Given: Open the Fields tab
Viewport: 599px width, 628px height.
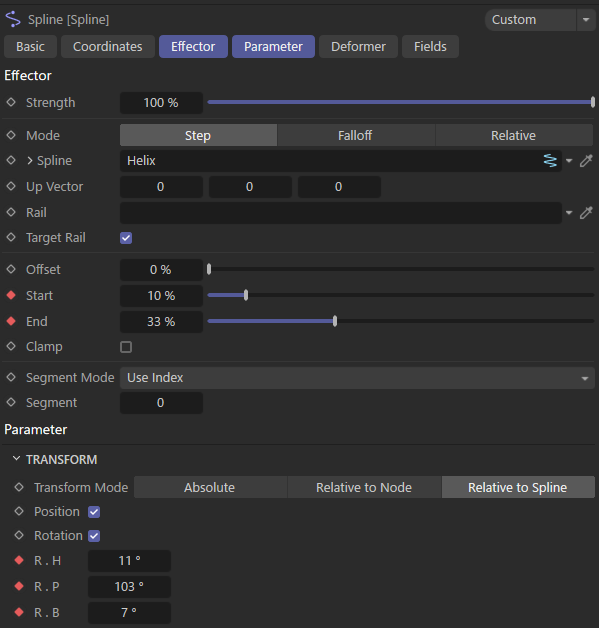Looking at the screenshot, I should [x=430, y=46].
